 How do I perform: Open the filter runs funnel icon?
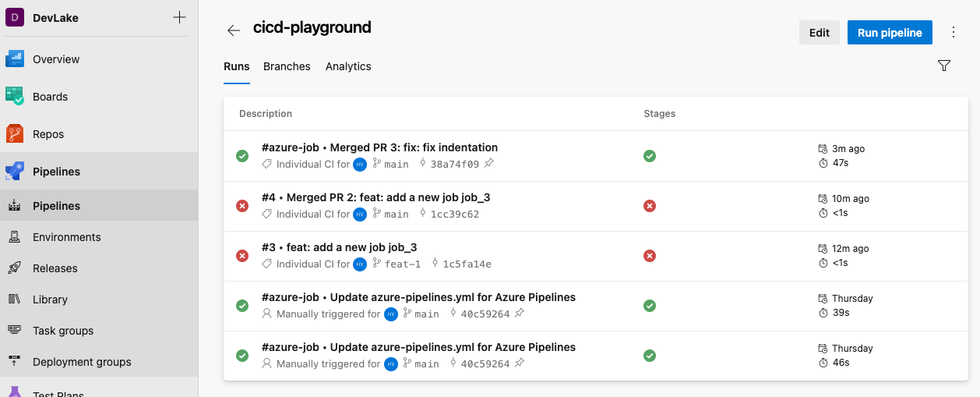coord(944,66)
